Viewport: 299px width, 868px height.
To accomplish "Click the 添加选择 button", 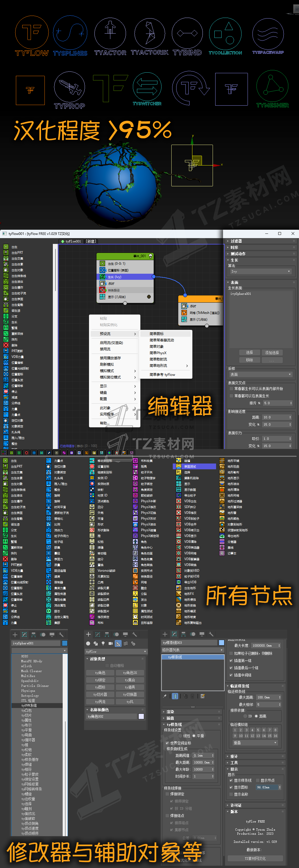I will 272,352.
